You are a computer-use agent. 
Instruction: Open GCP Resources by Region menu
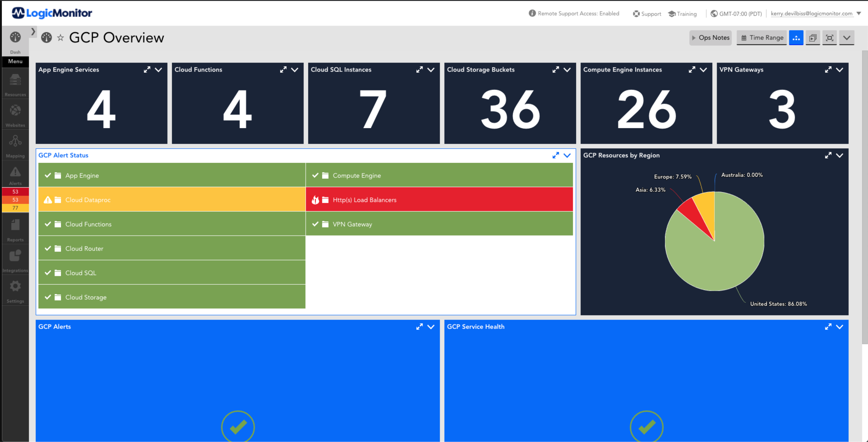pyautogui.click(x=839, y=155)
